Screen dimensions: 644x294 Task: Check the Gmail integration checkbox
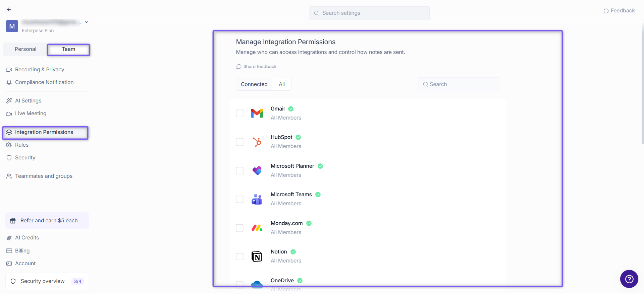pos(239,113)
